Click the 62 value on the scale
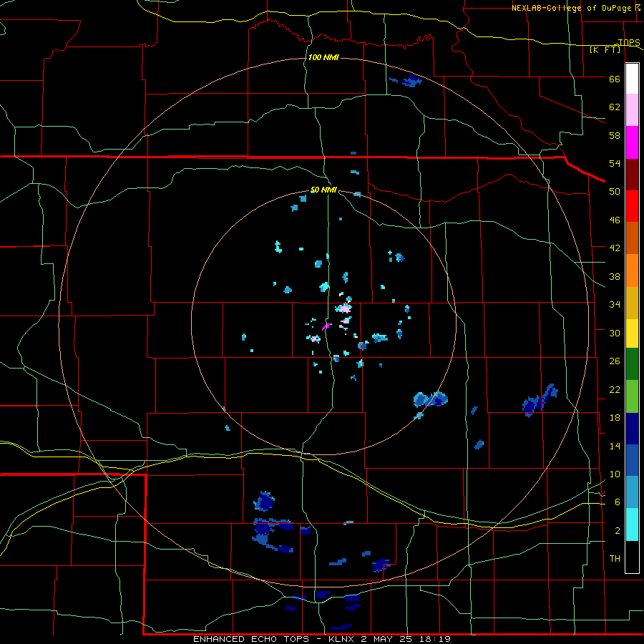 [x=615, y=107]
